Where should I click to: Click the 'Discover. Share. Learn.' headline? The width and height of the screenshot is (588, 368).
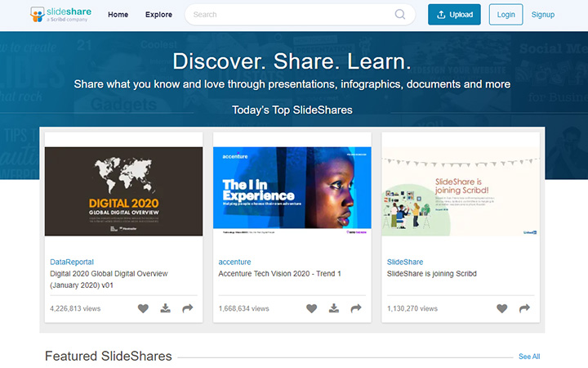[292, 61]
